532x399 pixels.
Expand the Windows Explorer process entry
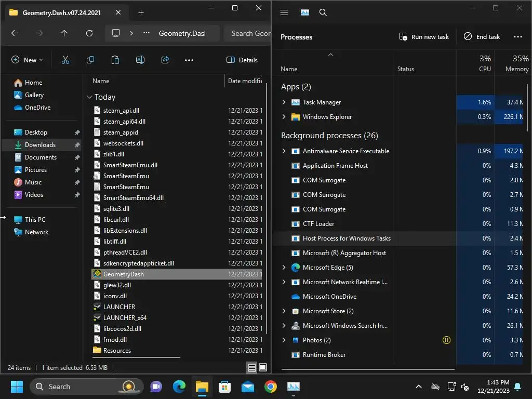pos(284,117)
